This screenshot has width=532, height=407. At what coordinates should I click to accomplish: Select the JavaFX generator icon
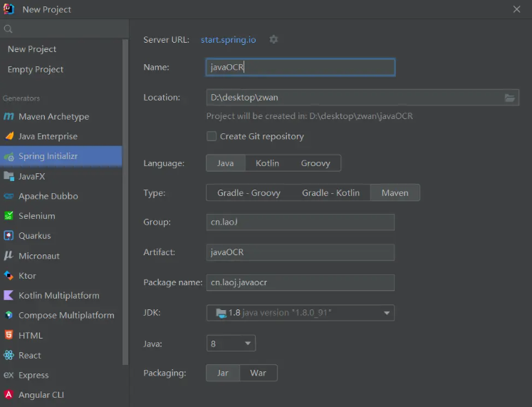tap(9, 176)
